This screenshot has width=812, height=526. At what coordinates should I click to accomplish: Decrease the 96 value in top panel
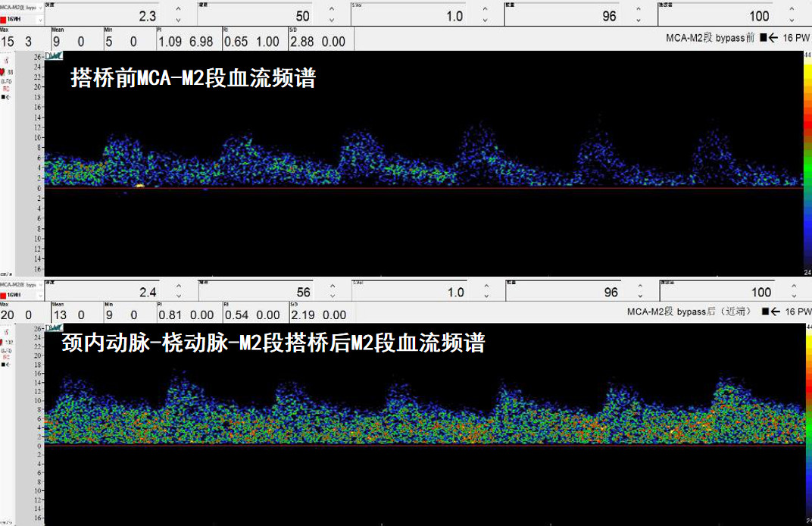click(638, 20)
